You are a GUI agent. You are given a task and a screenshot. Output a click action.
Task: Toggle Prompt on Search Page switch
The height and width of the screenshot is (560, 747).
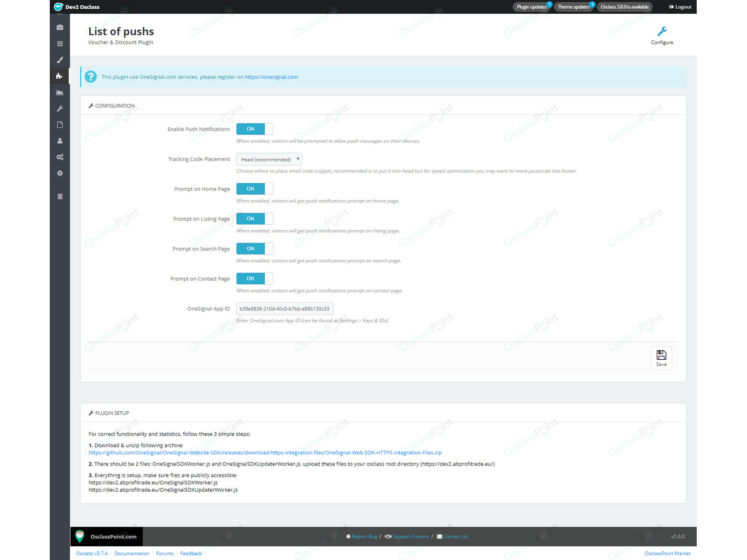pyautogui.click(x=254, y=249)
